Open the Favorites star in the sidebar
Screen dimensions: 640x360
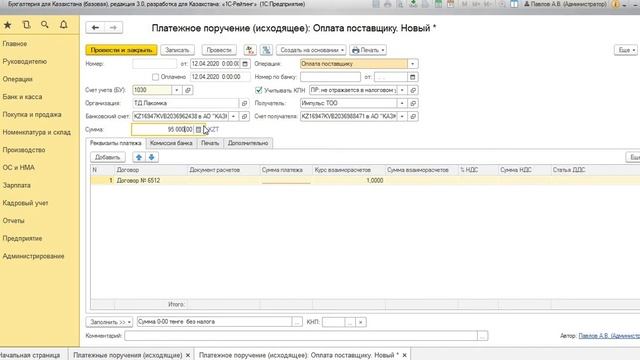(7, 25)
